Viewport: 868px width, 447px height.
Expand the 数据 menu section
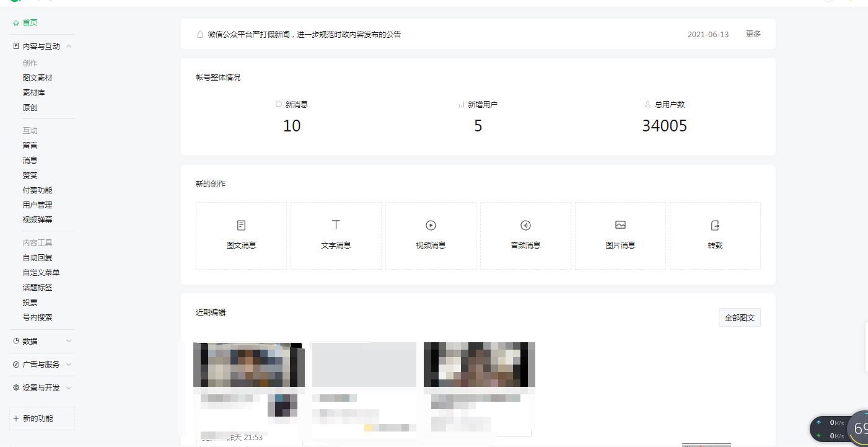(x=69, y=341)
